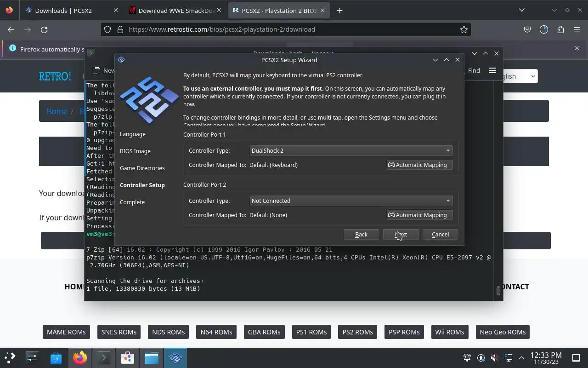Open Neo Geo ROMs link

pos(503,332)
